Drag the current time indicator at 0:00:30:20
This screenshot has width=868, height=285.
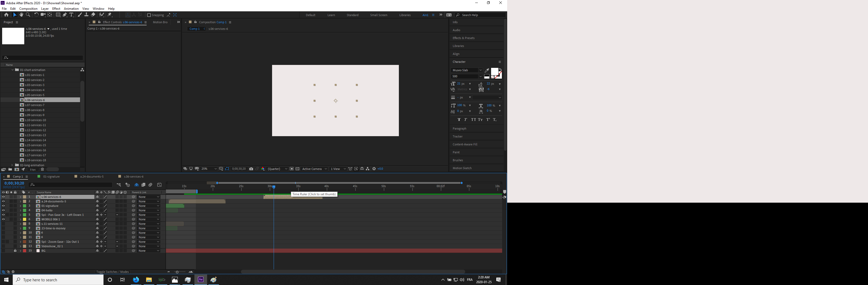(273, 187)
